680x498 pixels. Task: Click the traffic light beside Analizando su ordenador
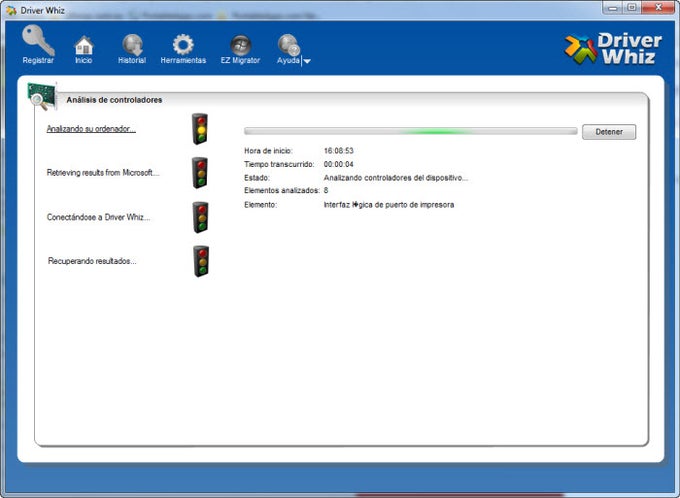200,129
